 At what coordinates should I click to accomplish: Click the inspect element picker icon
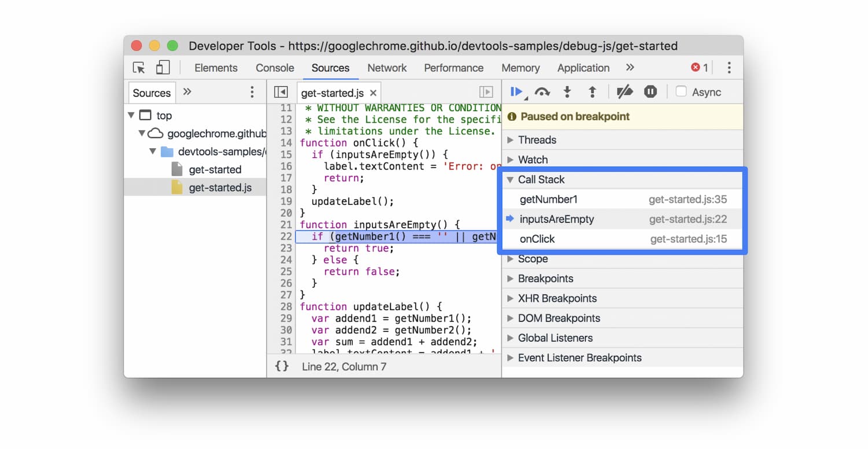click(x=139, y=68)
